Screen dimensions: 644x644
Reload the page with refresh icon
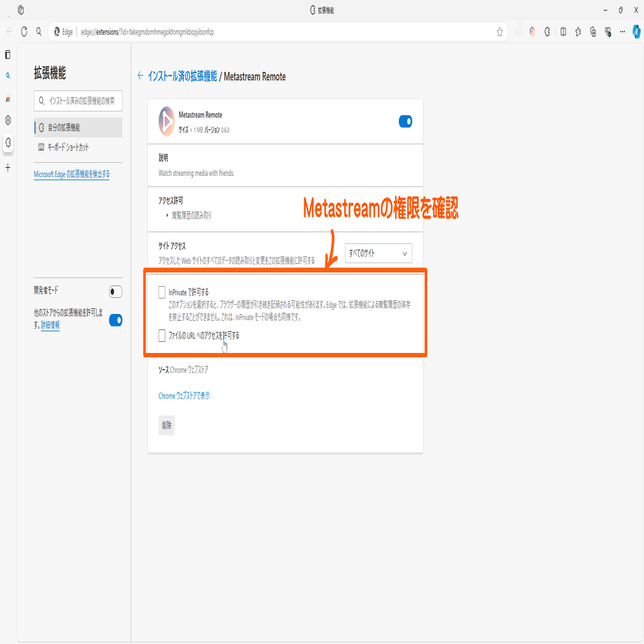[x=24, y=32]
